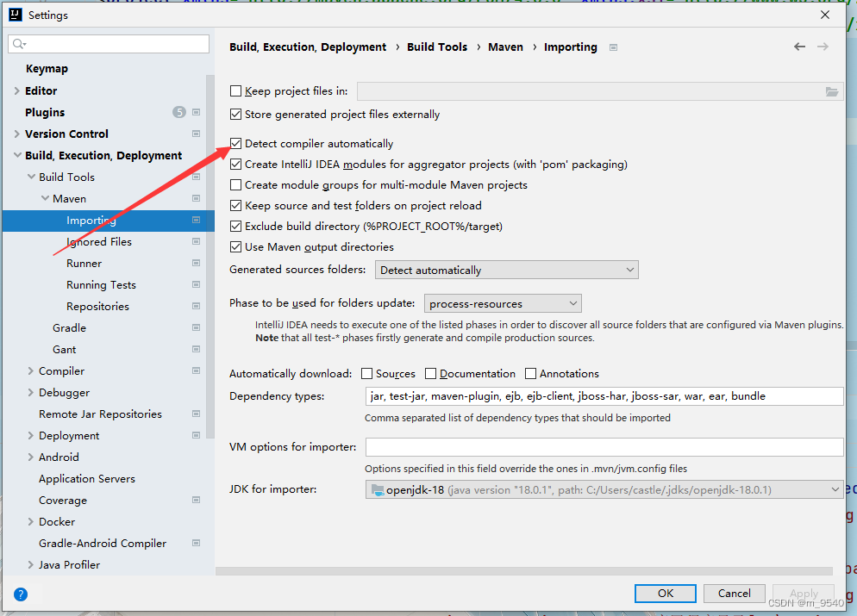Collapse the Build Tools node
This screenshot has height=616, width=857.
[31, 177]
